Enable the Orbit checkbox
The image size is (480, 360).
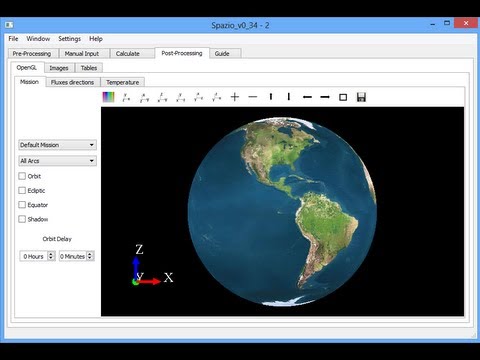click(22, 176)
